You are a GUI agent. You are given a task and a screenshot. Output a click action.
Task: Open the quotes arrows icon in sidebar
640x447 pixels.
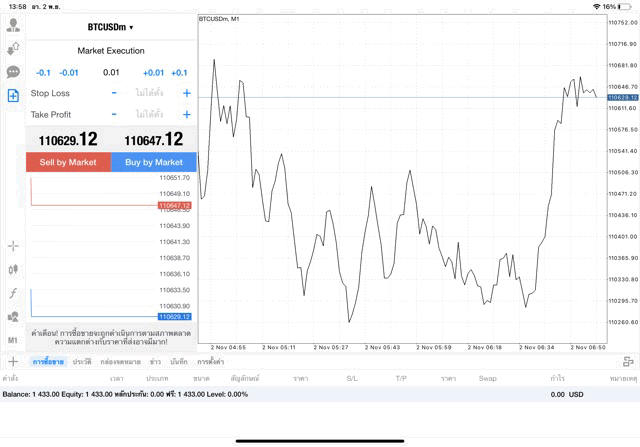[13, 48]
